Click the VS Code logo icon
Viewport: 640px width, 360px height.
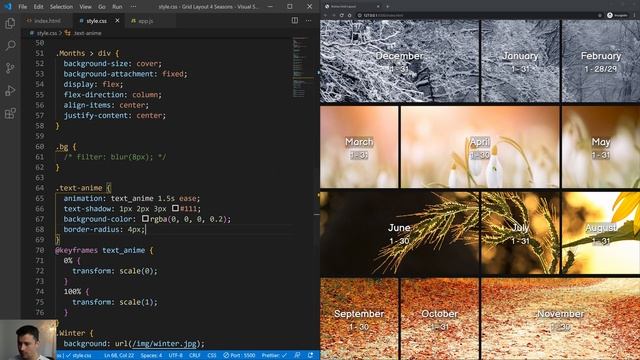click(x=7, y=6)
